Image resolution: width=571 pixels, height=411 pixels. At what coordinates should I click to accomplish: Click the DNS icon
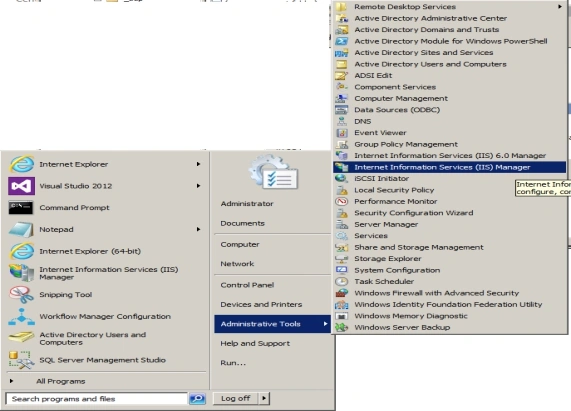tap(342, 121)
